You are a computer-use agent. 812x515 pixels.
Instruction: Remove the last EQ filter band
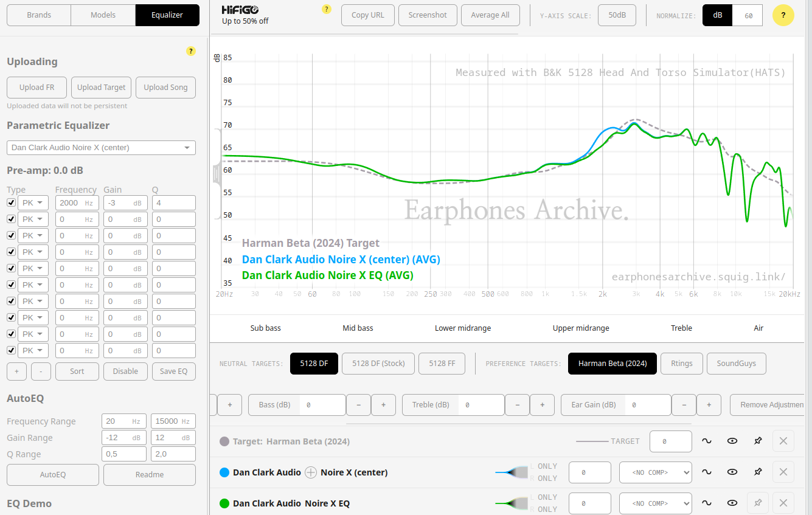(41, 372)
